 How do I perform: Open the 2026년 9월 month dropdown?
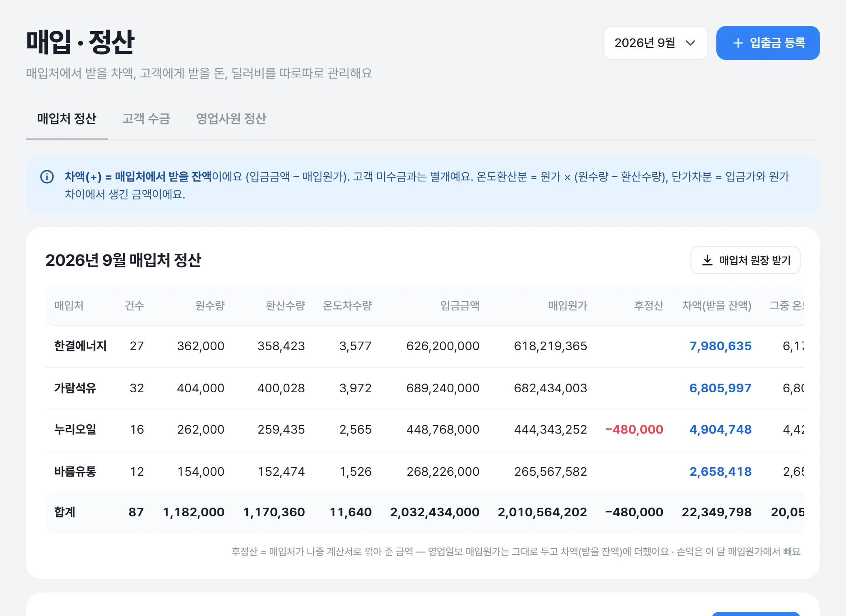(655, 43)
